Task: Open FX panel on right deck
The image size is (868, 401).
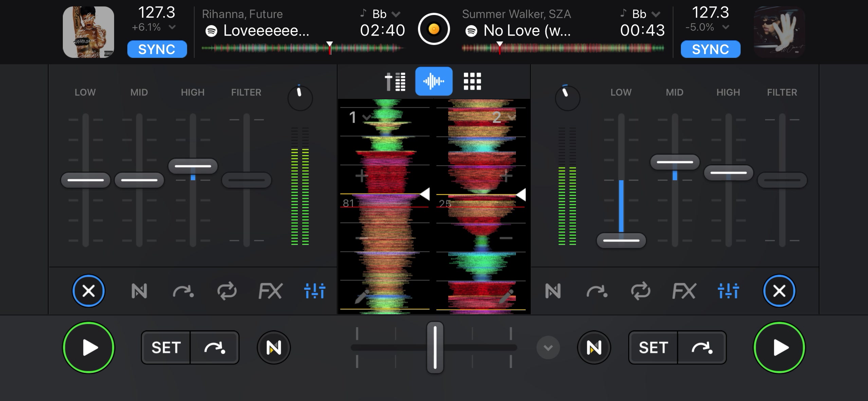Action: (684, 291)
